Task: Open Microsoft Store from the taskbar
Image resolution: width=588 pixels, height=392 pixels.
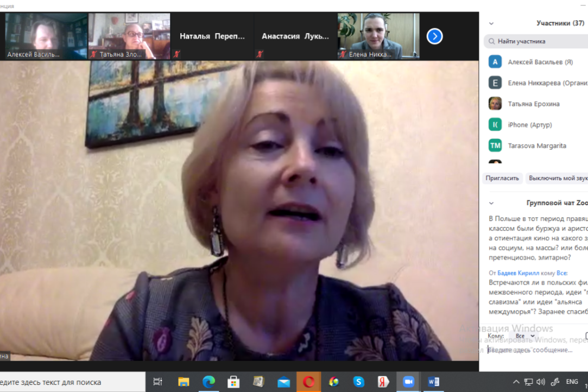Action: [x=233, y=382]
